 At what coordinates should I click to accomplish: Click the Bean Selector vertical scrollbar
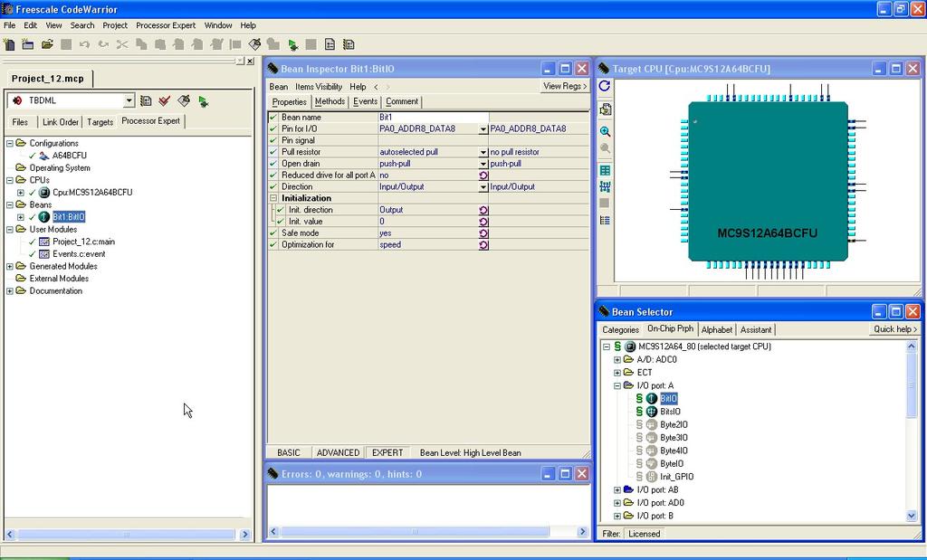912,432
